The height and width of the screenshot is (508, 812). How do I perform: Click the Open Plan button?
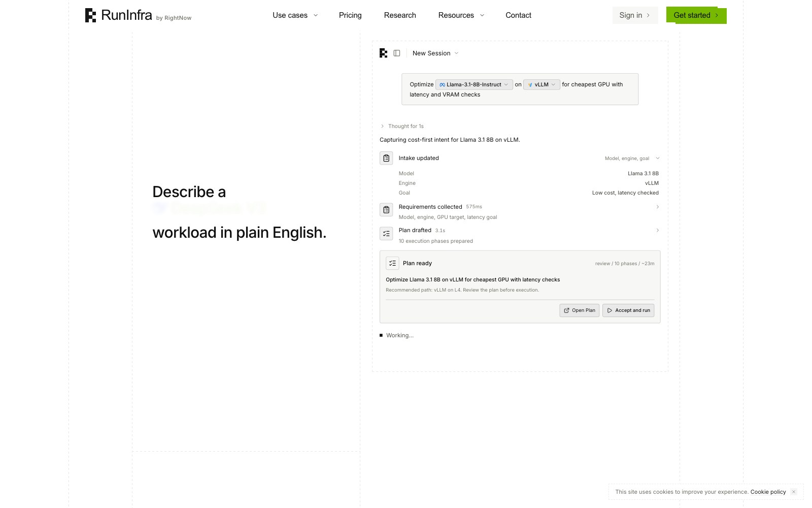click(x=580, y=310)
